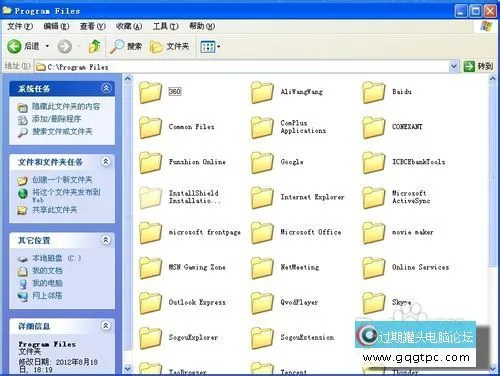500x376 pixels.
Task: Collapse the 文件和文件夹任务 panel
Action: [106, 162]
